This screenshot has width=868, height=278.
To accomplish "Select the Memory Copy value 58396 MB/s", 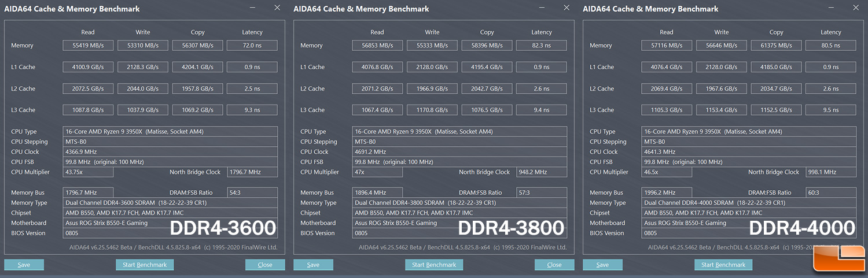I will (487, 45).
